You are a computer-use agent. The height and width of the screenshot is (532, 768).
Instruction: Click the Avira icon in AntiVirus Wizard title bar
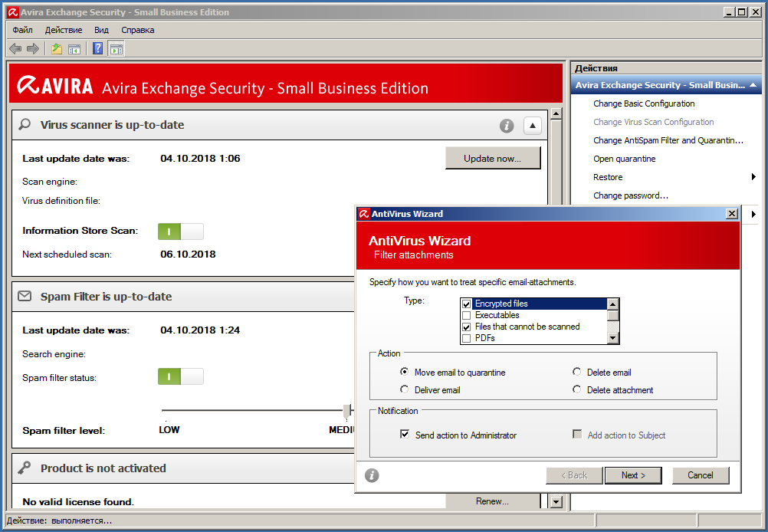click(x=364, y=214)
